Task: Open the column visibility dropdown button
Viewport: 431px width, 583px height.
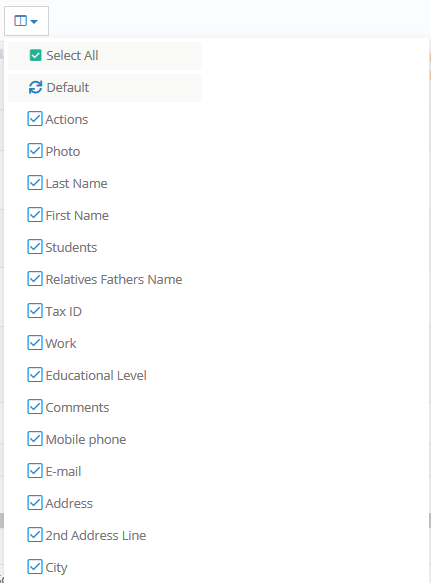Action: click(x=26, y=21)
